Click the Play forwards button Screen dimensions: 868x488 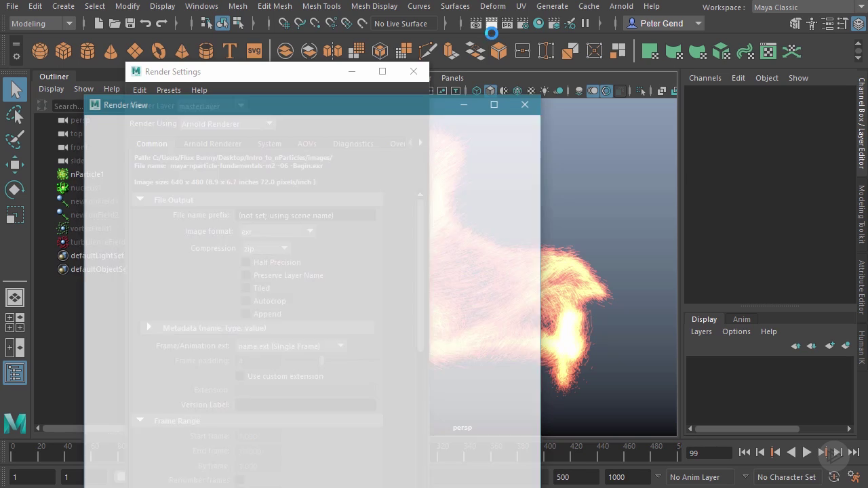(807, 453)
